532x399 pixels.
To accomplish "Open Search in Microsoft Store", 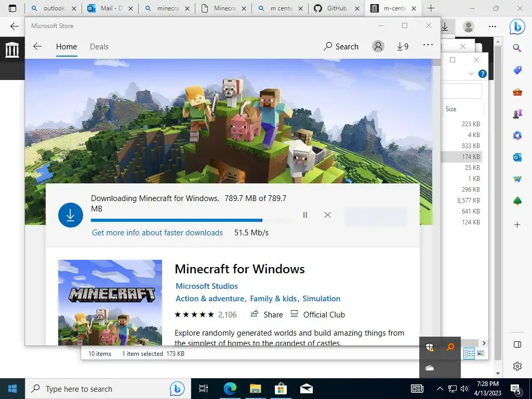I will 341,46.
